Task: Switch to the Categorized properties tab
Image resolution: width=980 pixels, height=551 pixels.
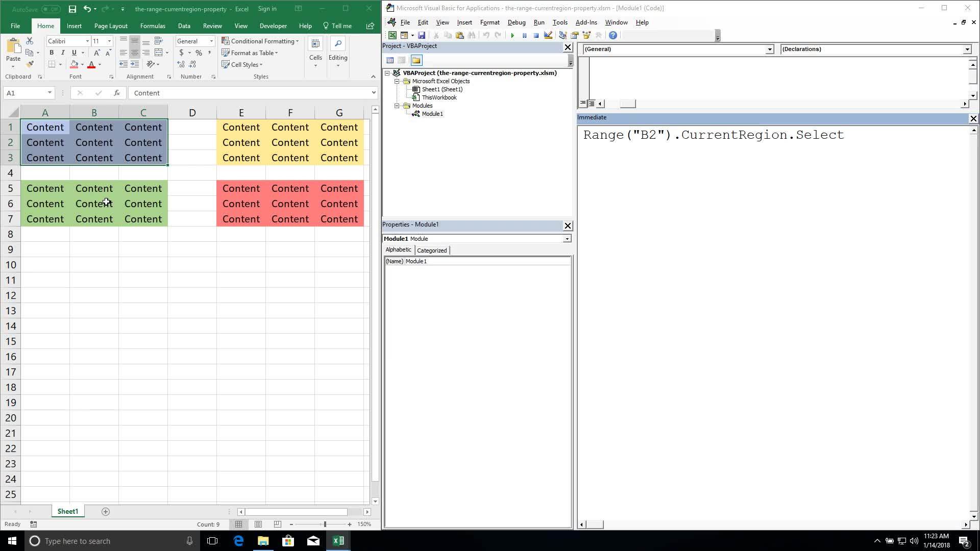Action: tap(432, 250)
